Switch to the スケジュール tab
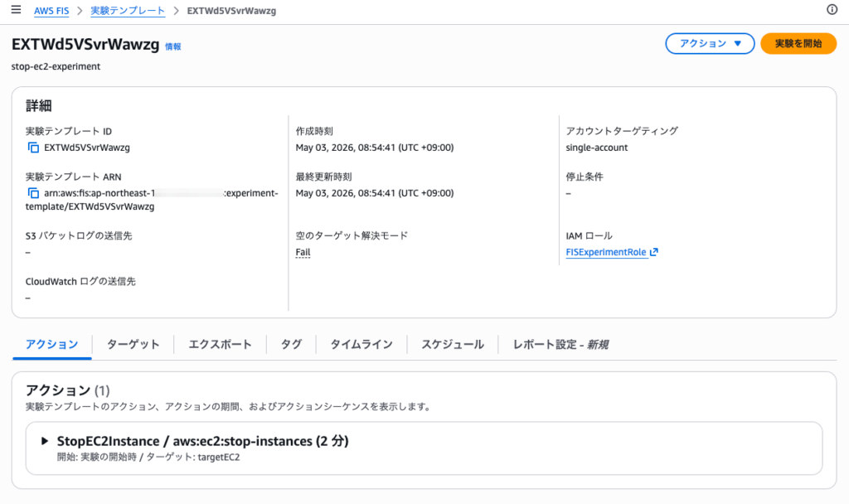Screen dimensions: 849x504 point(453,344)
